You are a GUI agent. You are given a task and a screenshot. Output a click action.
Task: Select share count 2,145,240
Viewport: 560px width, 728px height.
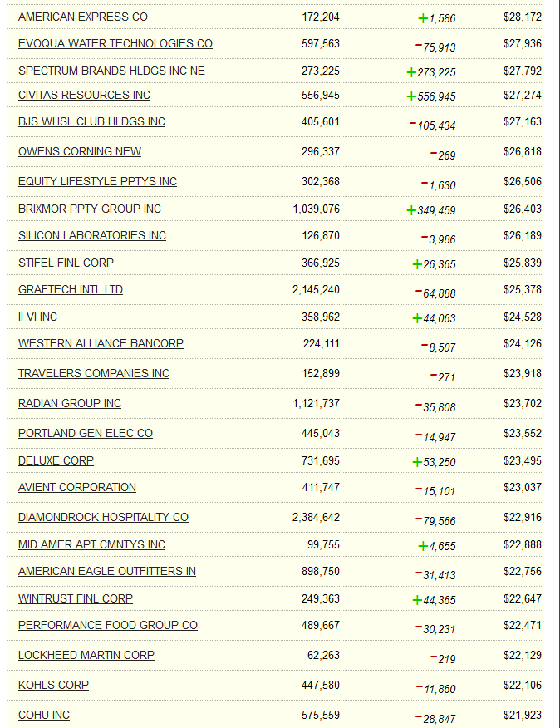[317, 290]
